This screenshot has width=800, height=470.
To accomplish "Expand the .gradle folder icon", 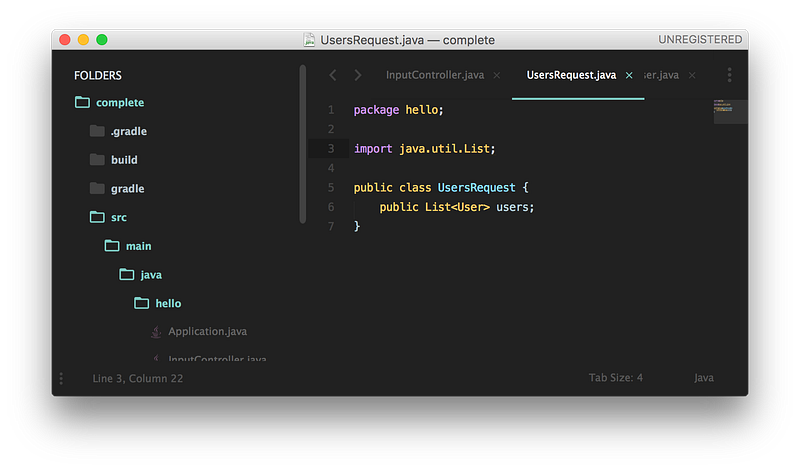I will [97, 131].
